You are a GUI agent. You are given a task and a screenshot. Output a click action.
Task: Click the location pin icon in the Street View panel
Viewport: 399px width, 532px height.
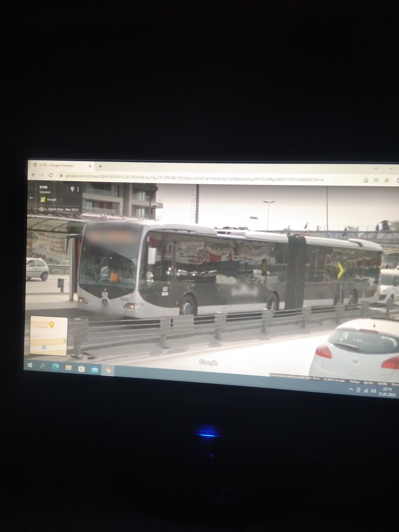click(72, 189)
